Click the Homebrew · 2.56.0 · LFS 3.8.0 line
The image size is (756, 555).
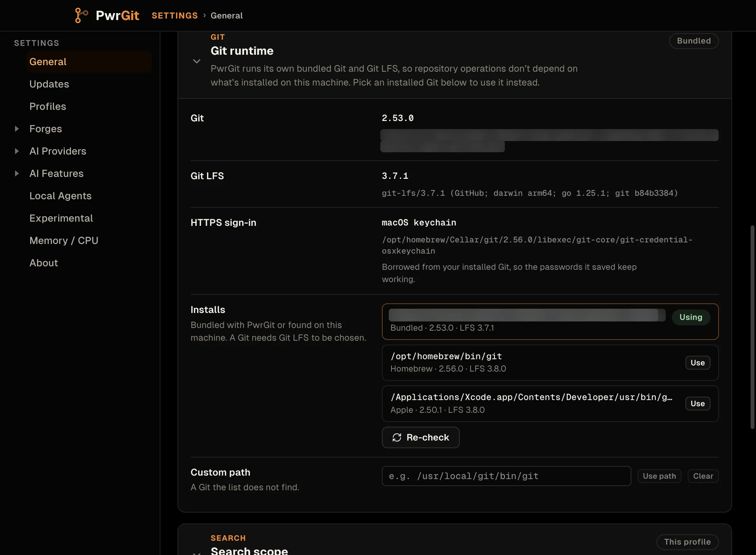click(x=448, y=368)
